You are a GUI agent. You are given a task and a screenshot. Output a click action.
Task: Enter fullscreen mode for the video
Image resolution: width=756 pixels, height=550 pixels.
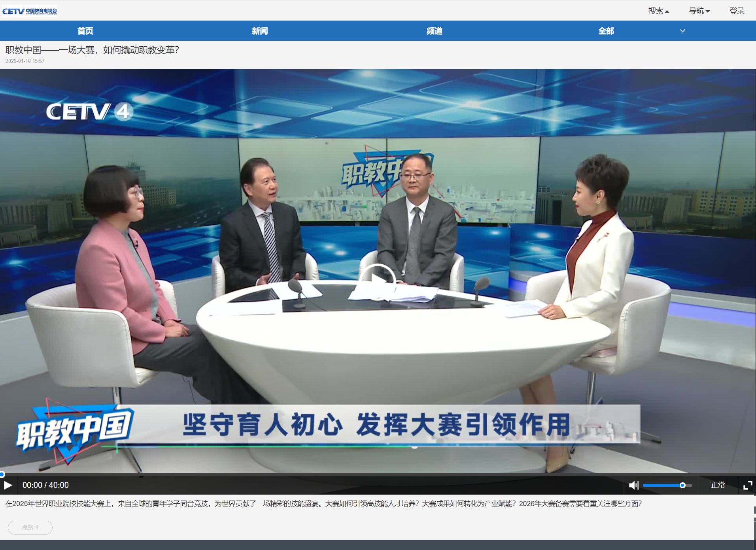point(747,485)
